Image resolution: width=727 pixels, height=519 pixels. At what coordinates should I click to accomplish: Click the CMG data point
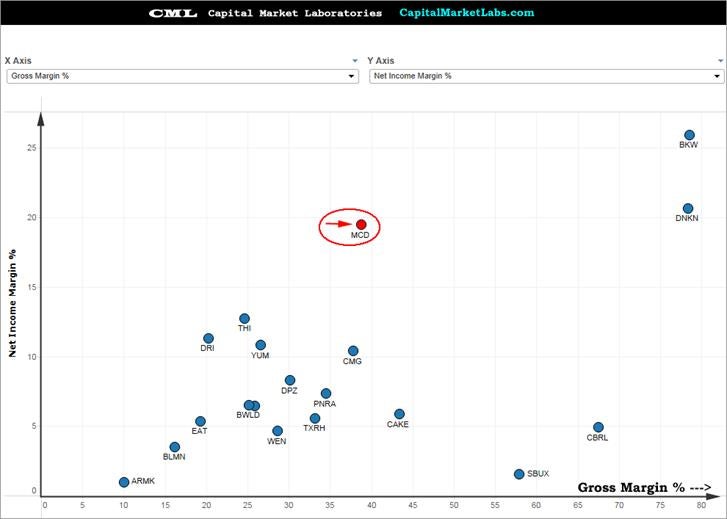[353, 351]
